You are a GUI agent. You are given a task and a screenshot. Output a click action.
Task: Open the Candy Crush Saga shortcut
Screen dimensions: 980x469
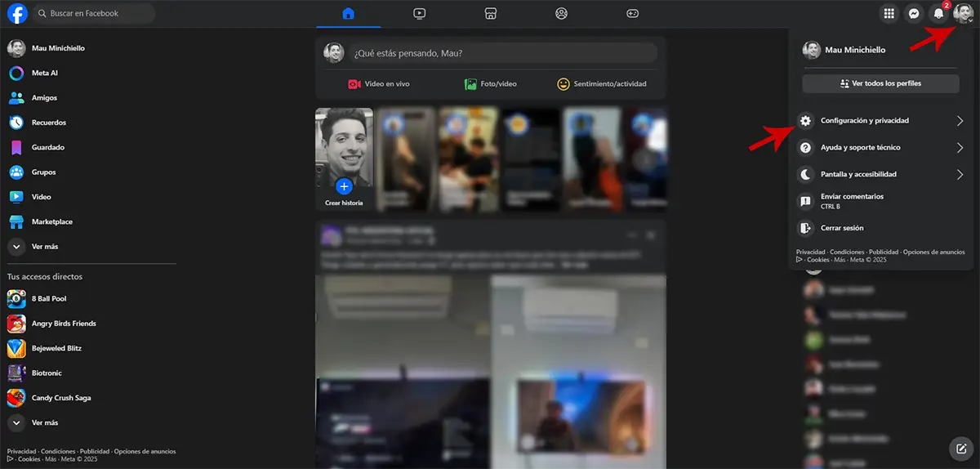click(x=60, y=398)
